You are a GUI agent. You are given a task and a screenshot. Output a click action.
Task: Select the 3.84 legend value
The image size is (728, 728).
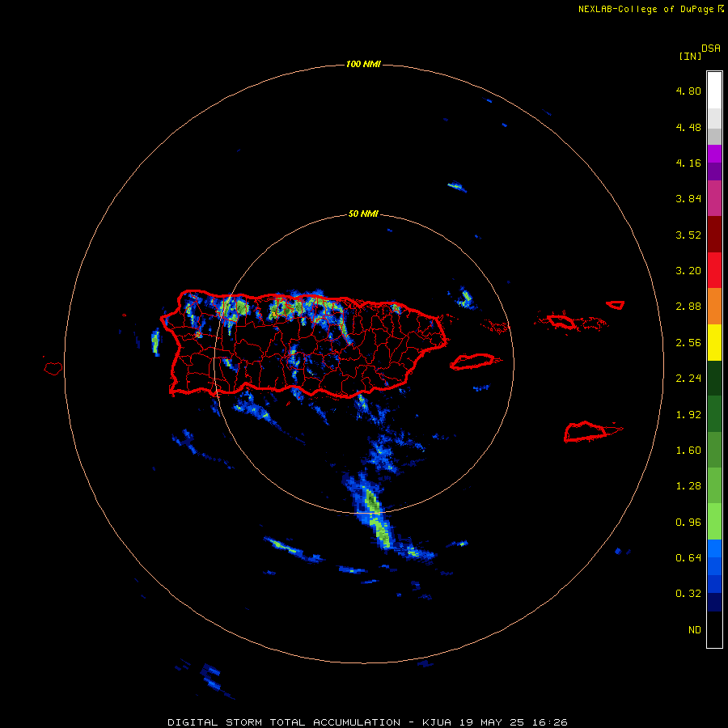click(688, 199)
